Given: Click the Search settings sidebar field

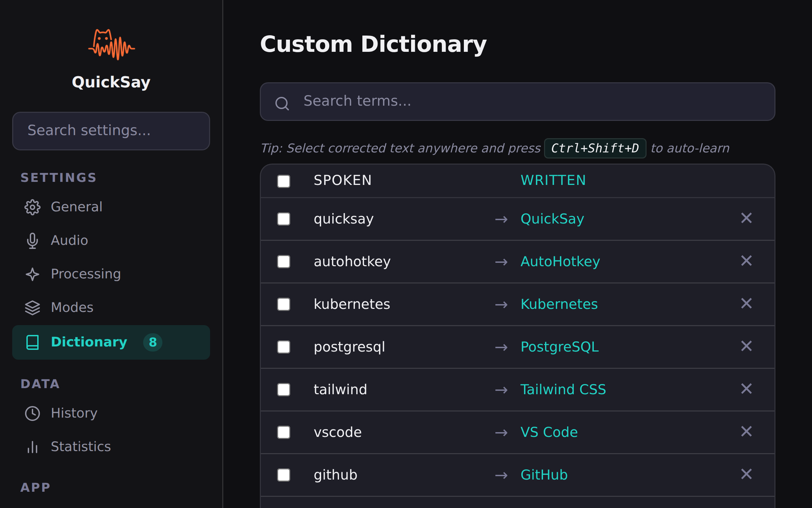Looking at the screenshot, I should (x=111, y=131).
